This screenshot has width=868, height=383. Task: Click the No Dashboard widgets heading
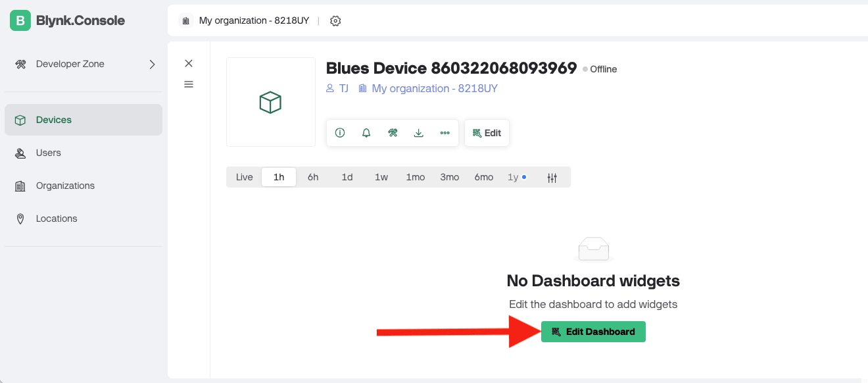(593, 281)
